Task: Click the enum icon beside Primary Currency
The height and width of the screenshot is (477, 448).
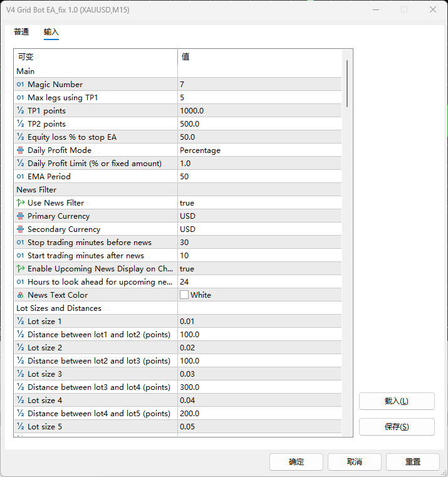Action: (x=20, y=216)
